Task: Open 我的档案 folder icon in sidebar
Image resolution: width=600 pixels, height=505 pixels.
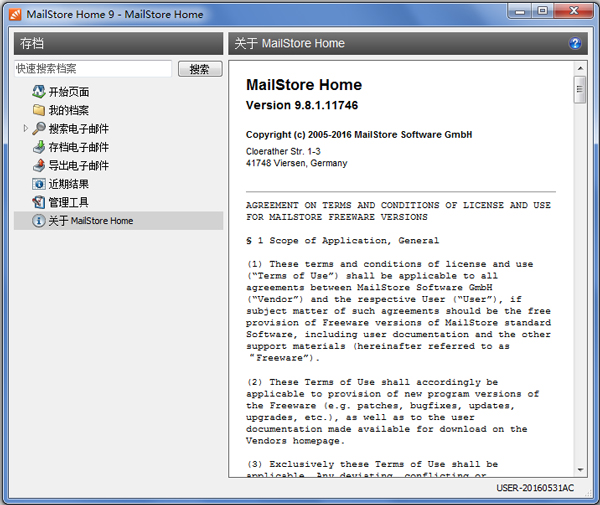Action: [x=39, y=110]
